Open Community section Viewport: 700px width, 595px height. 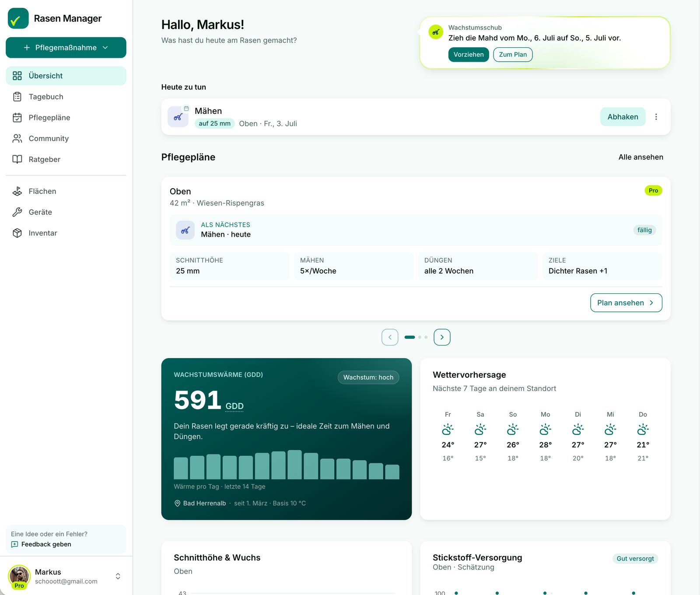click(x=66, y=138)
